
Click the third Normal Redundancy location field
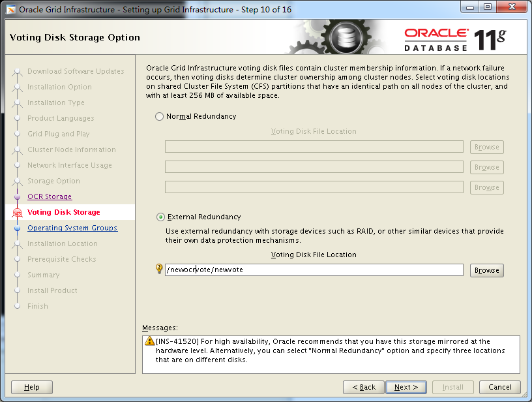click(x=314, y=187)
